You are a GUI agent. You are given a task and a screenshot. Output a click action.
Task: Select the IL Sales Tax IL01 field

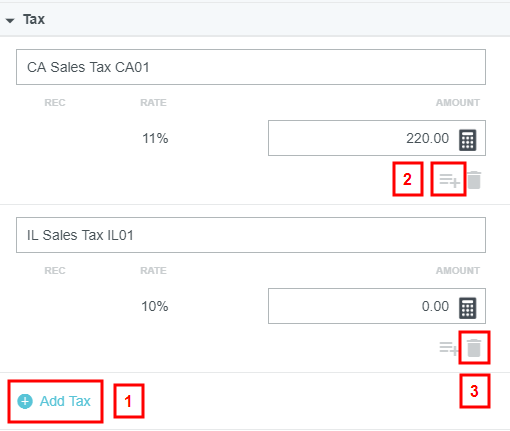[x=251, y=235]
